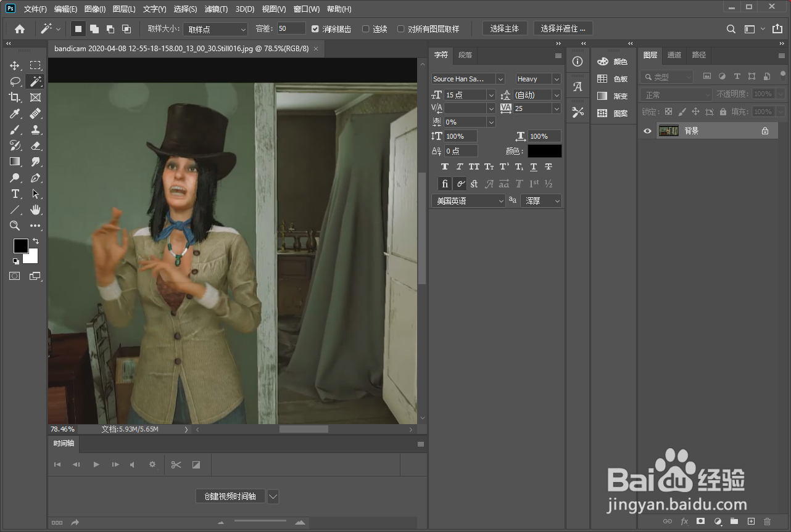Click the foreground color swatch
Image resolution: width=791 pixels, height=532 pixels.
(20, 245)
